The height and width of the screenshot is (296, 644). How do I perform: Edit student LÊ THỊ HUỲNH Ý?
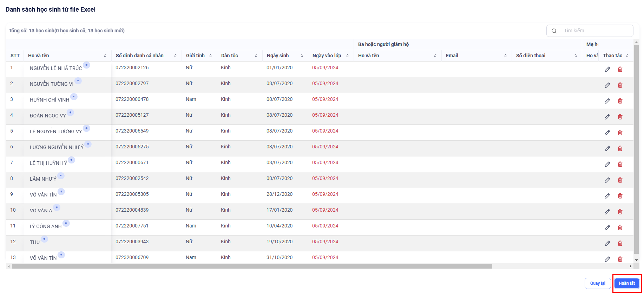click(607, 165)
